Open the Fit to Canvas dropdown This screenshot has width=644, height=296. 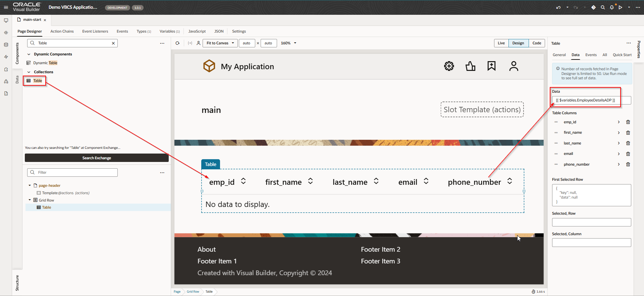pos(220,43)
